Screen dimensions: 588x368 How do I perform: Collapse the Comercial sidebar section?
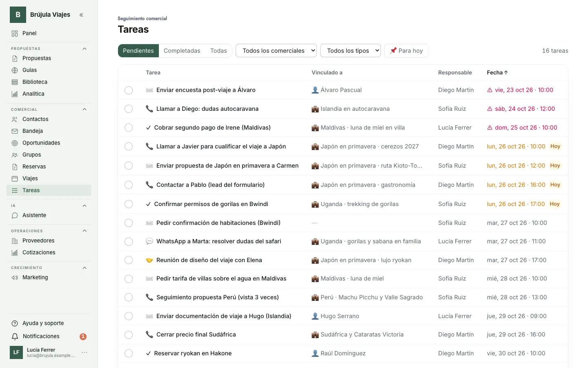pos(85,109)
